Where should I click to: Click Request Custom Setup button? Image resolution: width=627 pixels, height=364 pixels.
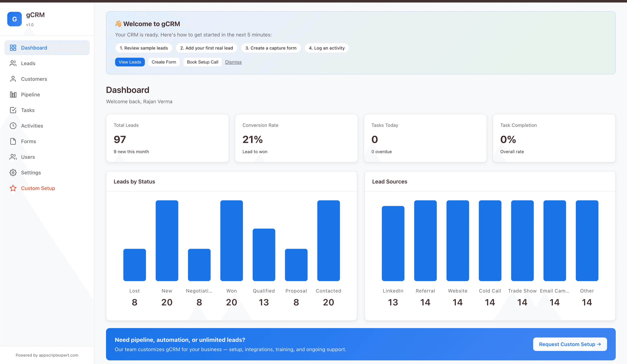(570, 344)
